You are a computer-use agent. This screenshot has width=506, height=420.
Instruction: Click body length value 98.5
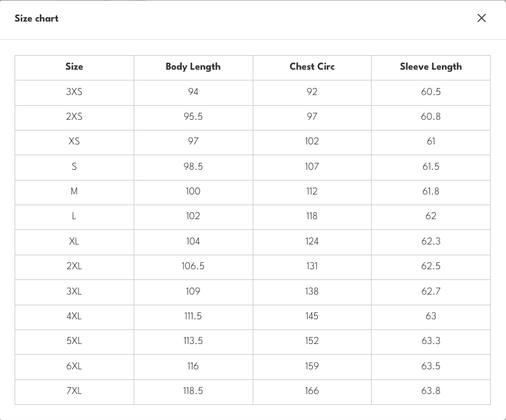193,167
